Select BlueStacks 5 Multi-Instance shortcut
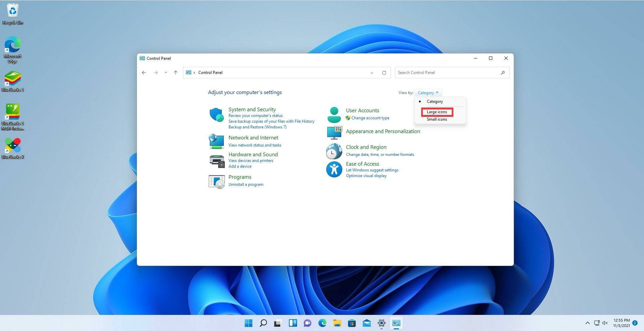 click(13, 117)
